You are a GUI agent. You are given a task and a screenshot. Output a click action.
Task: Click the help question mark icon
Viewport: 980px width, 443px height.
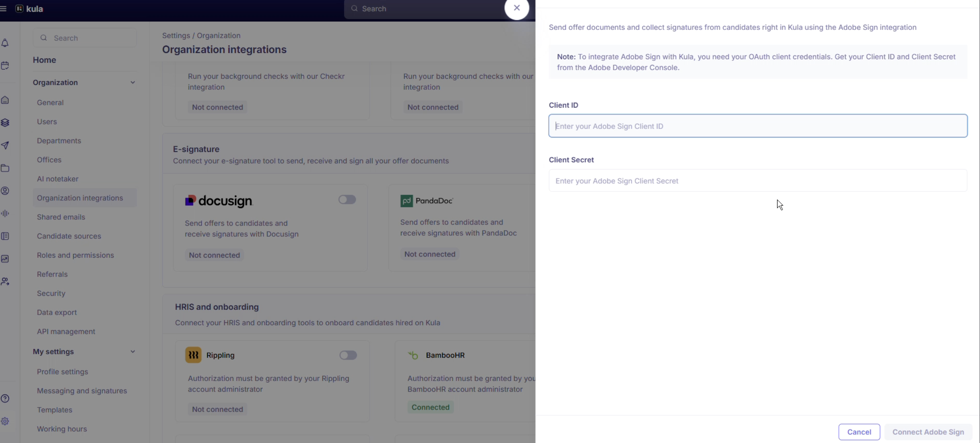point(5,399)
